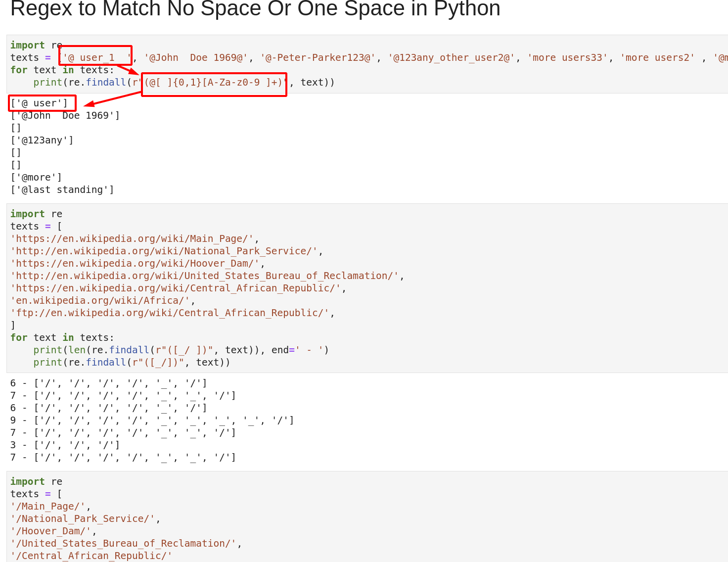Image resolution: width=728 pixels, height=562 pixels.
Task: Click the '/Central_African_Republic/' string
Action: pos(91,555)
